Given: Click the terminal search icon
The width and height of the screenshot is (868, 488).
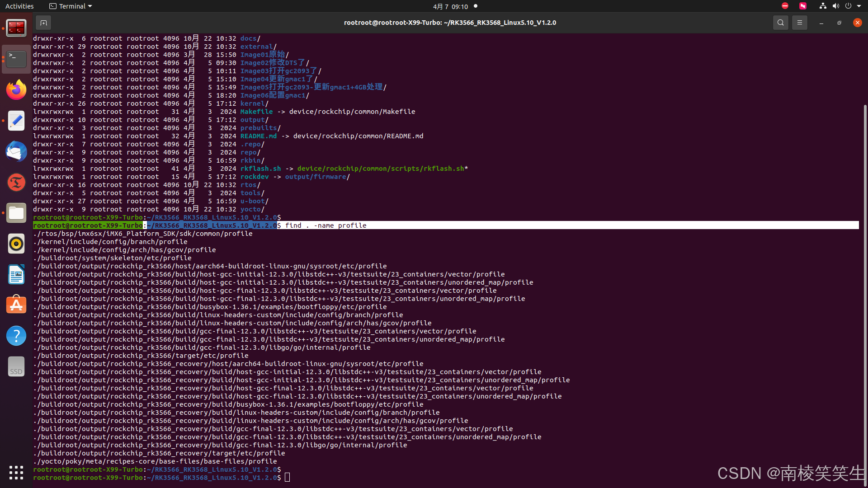Looking at the screenshot, I should 780,23.
